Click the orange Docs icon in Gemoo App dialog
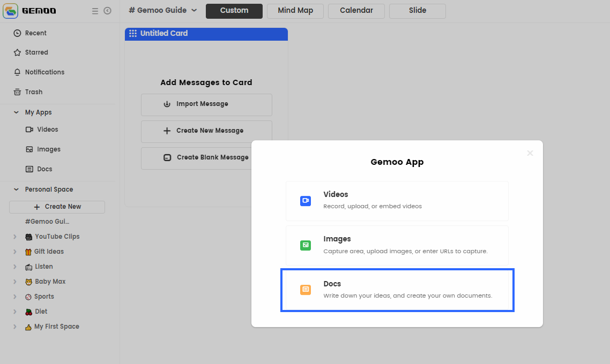Image resolution: width=610 pixels, height=364 pixels. tap(306, 290)
